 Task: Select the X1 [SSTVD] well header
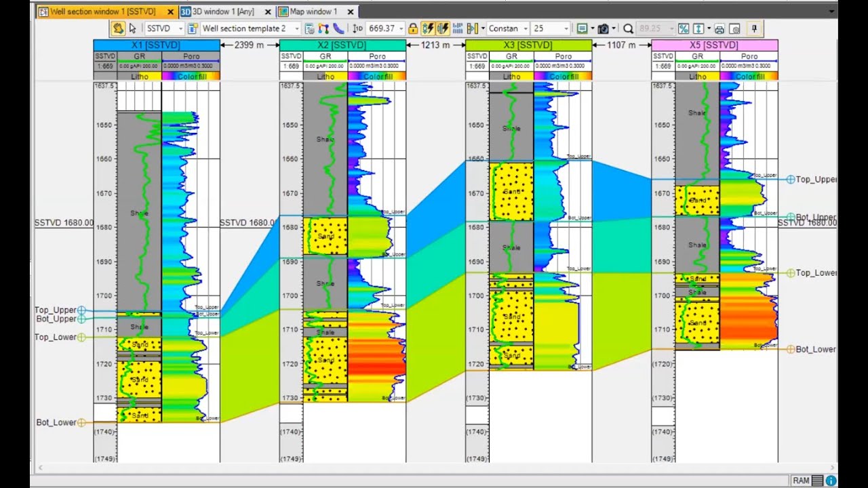point(157,45)
